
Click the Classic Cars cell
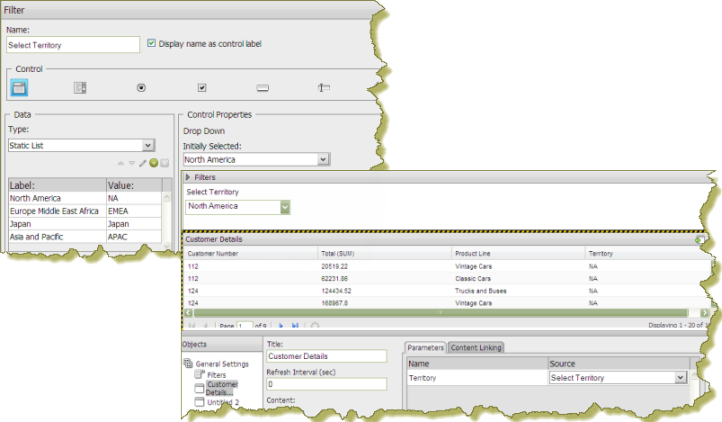[472, 279]
